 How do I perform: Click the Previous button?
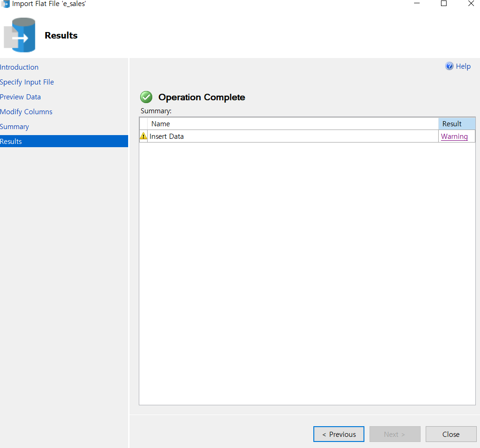[339, 434]
